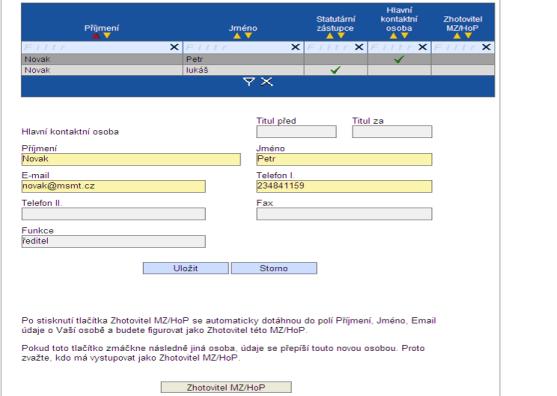557x396 pixels.
Task: Click the Titul za input field
Action: (392, 131)
